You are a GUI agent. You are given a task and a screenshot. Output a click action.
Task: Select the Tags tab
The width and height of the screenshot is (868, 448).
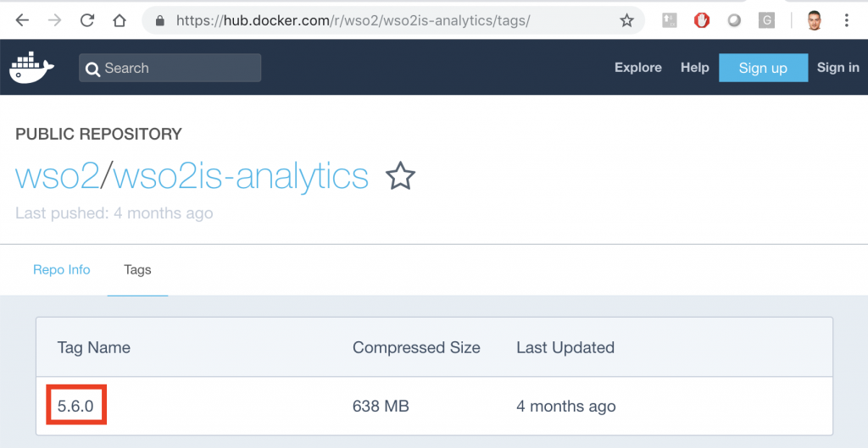(137, 270)
